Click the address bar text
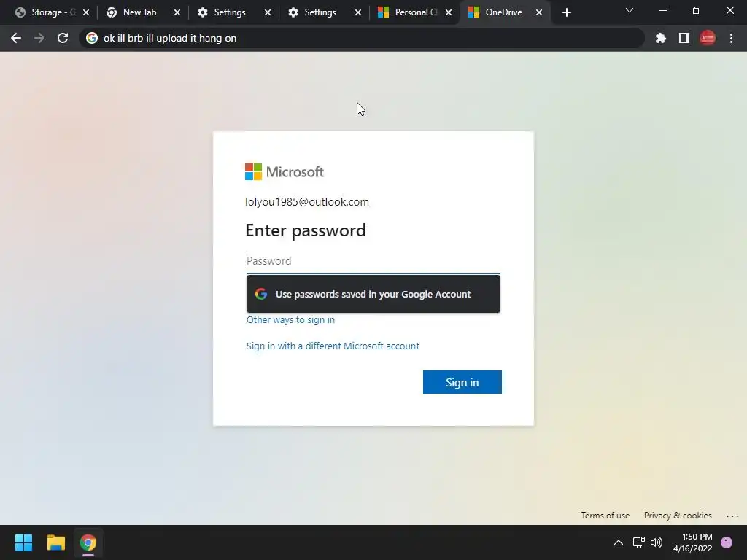 (x=170, y=38)
